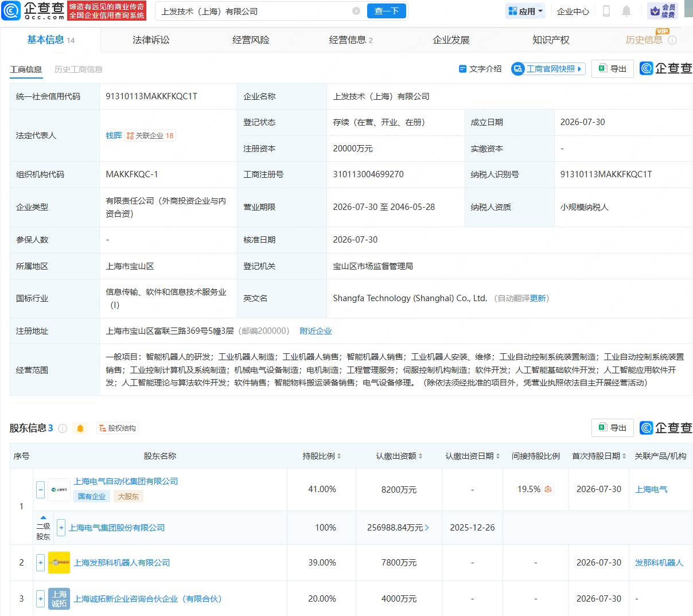The image size is (693, 616).
Task: Export business info with top 导出 button
Action: [x=613, y=69]
